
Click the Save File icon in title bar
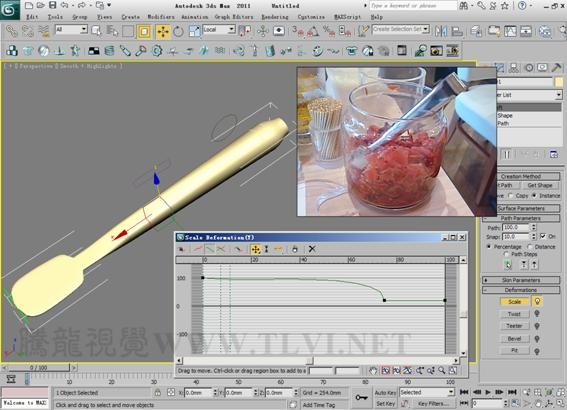click(53, 5)
